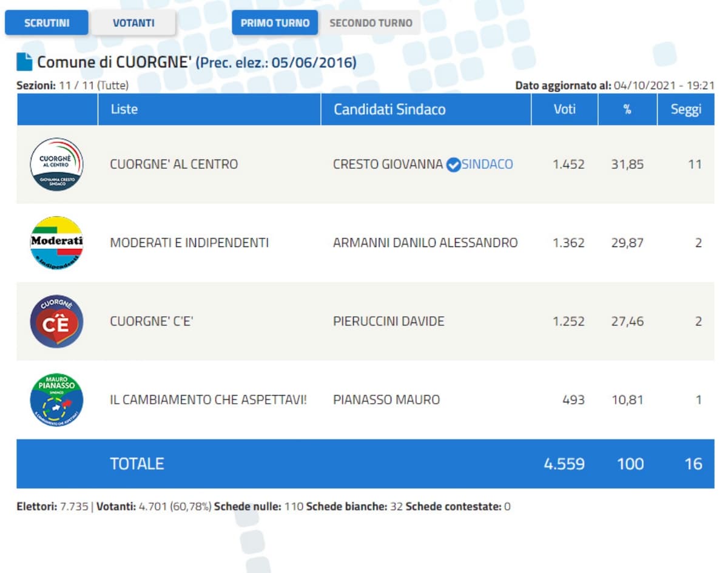Click the CUORGNE' C'E' list name

[151, 321]
